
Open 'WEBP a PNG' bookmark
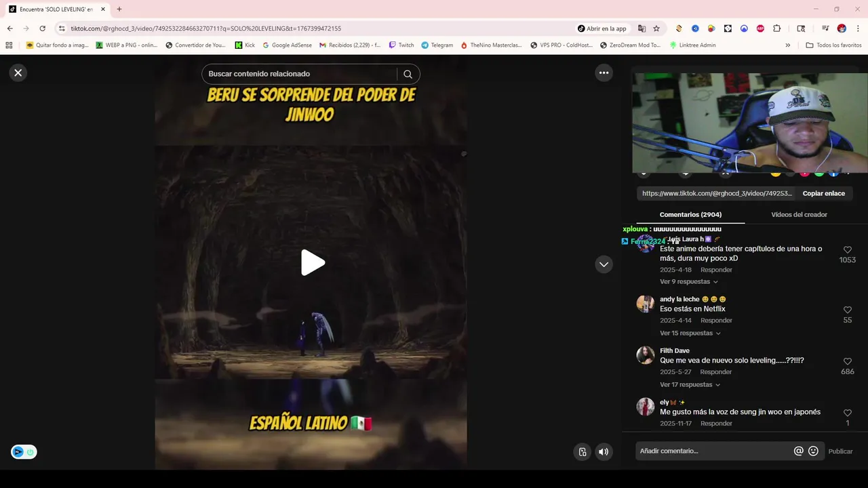coord(127,45)
